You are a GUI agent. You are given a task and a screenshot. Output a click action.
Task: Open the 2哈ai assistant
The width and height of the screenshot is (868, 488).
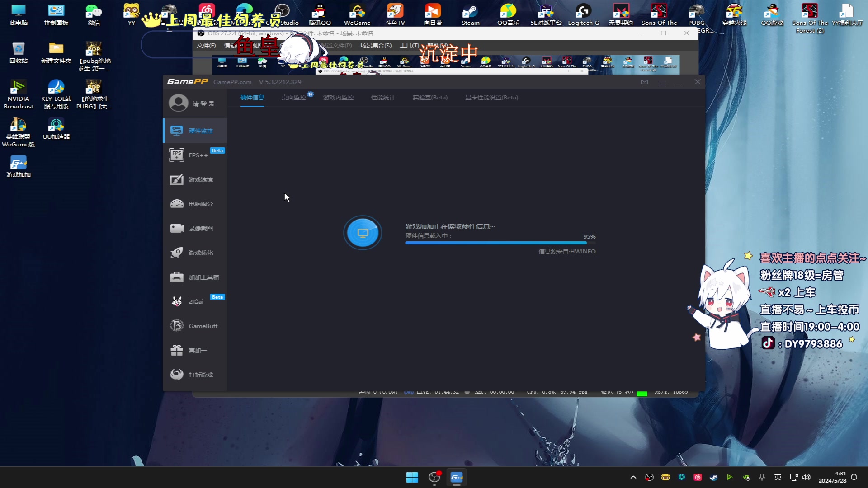tap(195, 301)
